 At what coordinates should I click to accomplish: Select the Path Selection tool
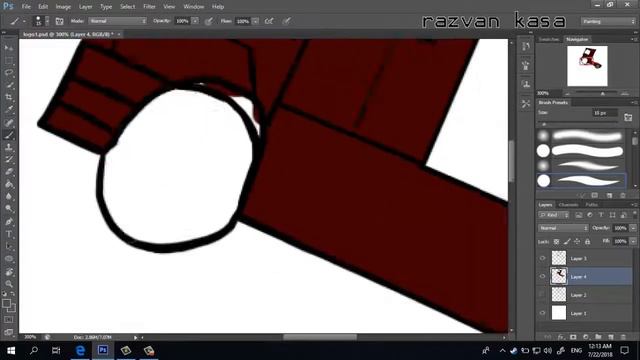pos(9,247)
